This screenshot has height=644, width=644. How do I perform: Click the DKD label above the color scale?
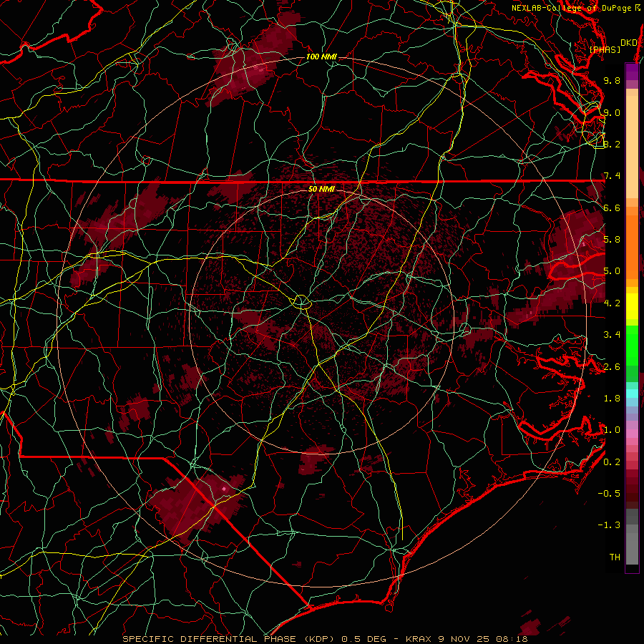pyautogui.click(x=628, y=43)
